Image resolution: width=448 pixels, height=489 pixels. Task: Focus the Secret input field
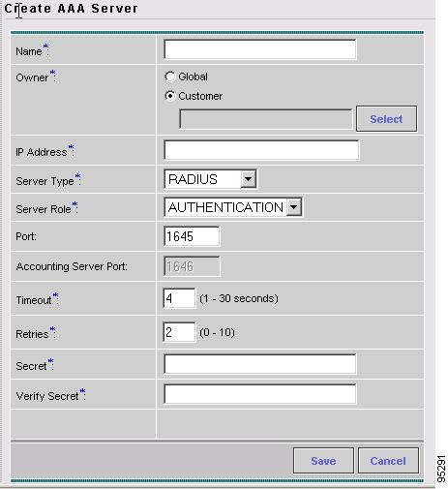tap(260, 364)
